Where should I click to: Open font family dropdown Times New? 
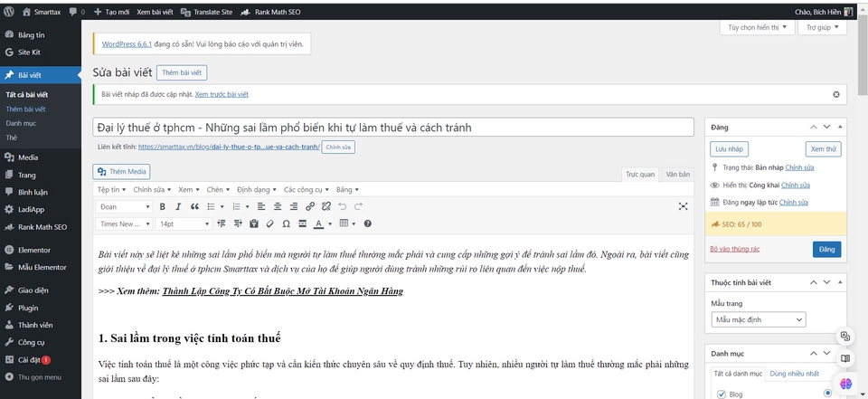click(x=124, y=223)
